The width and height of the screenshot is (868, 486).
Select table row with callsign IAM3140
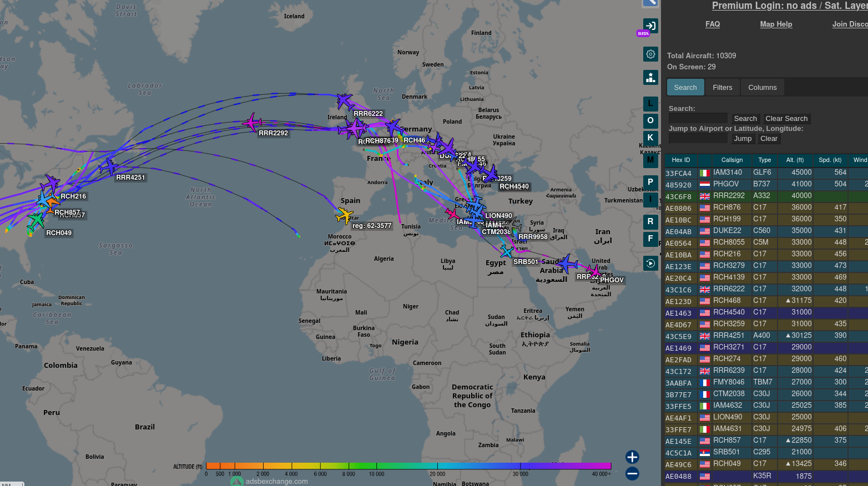click(x=766, y=173)
